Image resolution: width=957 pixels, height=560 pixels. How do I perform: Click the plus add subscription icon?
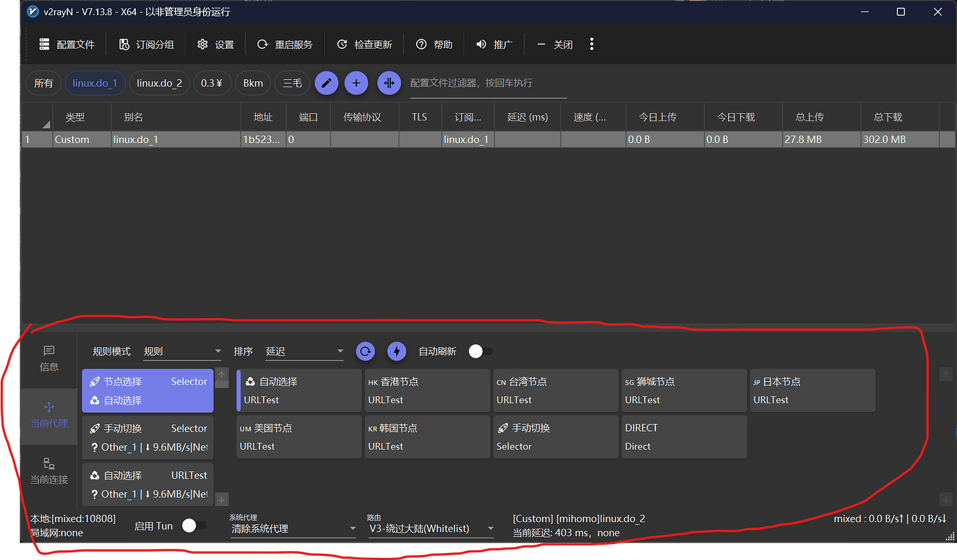click(356, 83)
